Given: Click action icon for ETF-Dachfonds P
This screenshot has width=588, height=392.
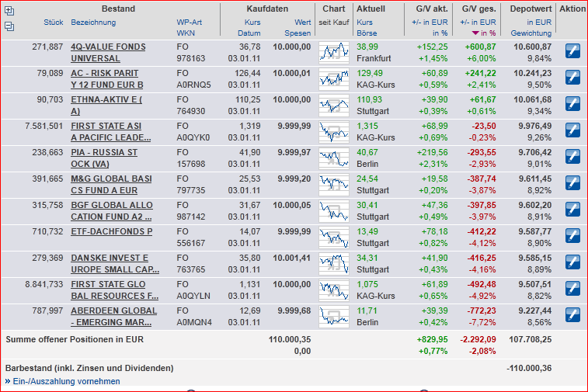Looking at the screenshot, I should (x=572, y=237).
